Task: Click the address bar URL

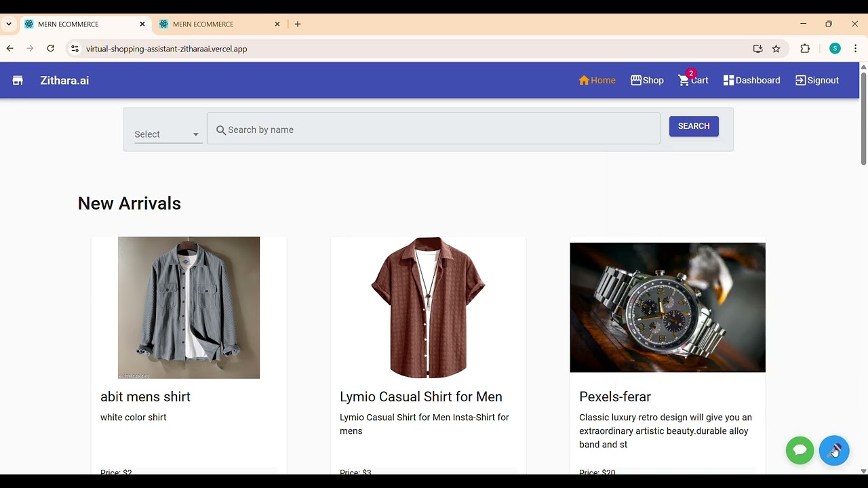Action: (x=166, y=49)
